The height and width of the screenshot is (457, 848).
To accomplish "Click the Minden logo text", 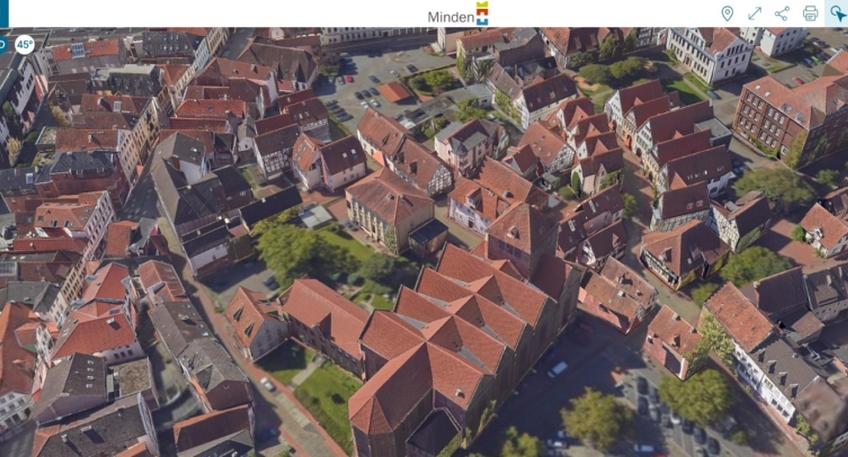I will (450, 17).
